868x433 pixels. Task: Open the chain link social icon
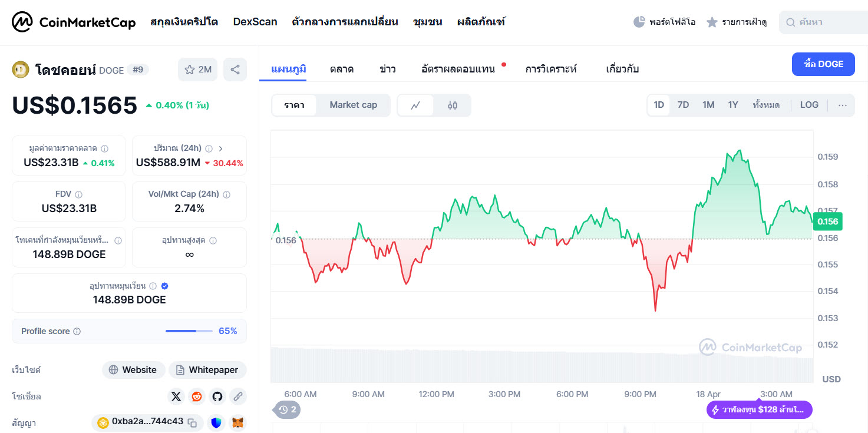coord(238,396)
